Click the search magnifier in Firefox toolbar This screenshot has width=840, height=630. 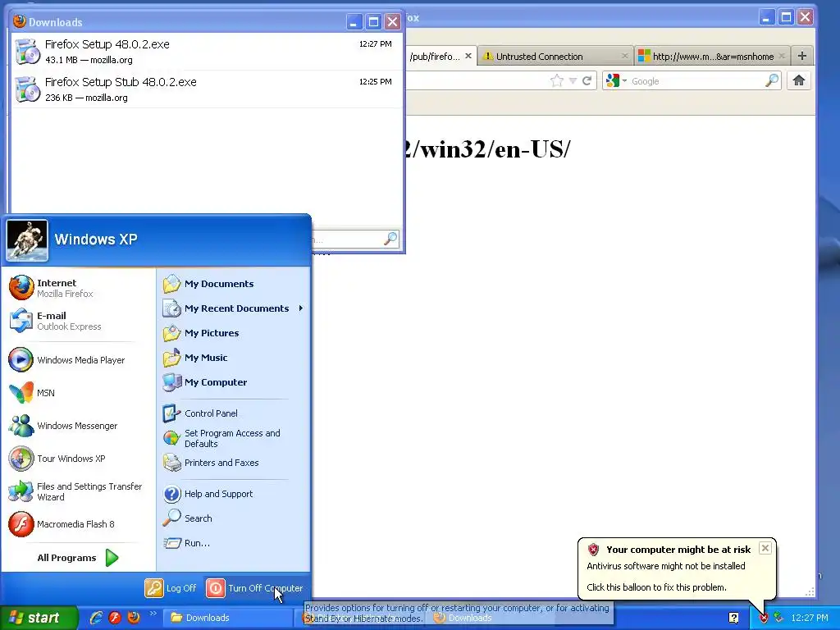[x=772, y=80]
